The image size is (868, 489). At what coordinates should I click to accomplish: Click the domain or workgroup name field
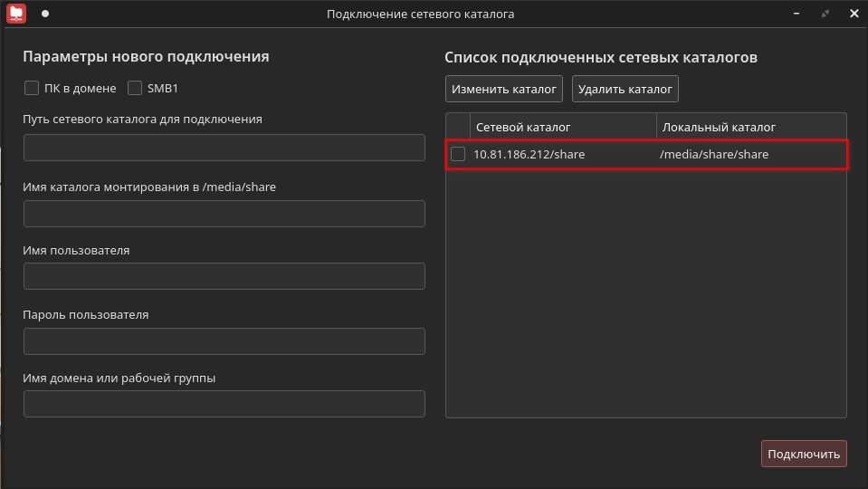click(224, 404)
